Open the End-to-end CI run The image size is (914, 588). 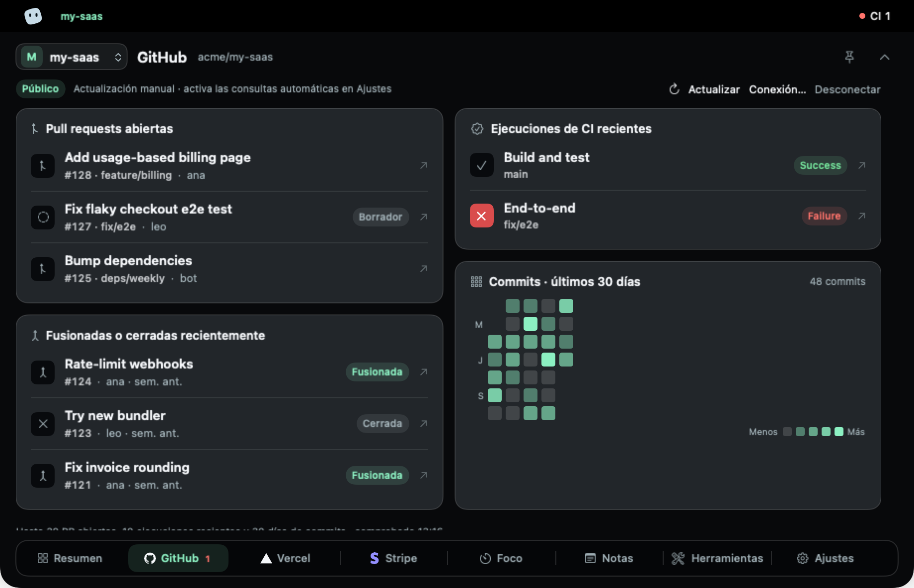[x=668, y=216]
